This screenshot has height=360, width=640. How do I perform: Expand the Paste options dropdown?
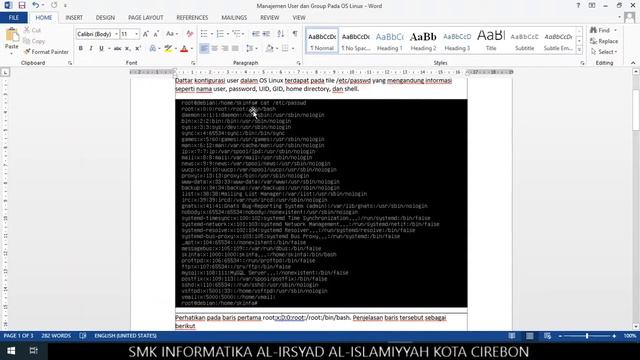click(x=11, y=53)
